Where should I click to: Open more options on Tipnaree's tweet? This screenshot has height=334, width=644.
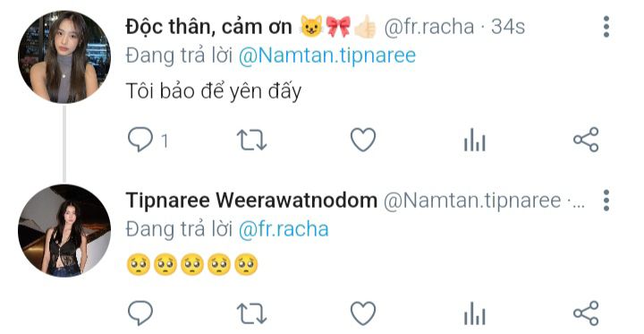pos(606,201)
